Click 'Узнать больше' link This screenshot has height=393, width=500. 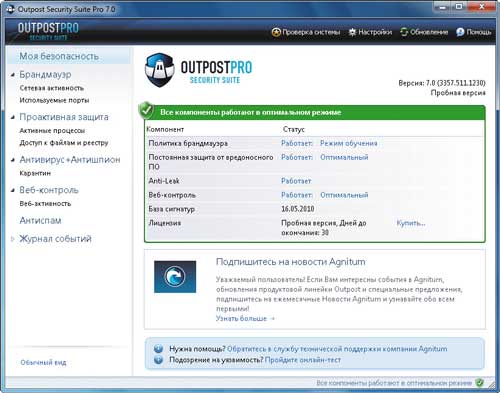(245, 319)
